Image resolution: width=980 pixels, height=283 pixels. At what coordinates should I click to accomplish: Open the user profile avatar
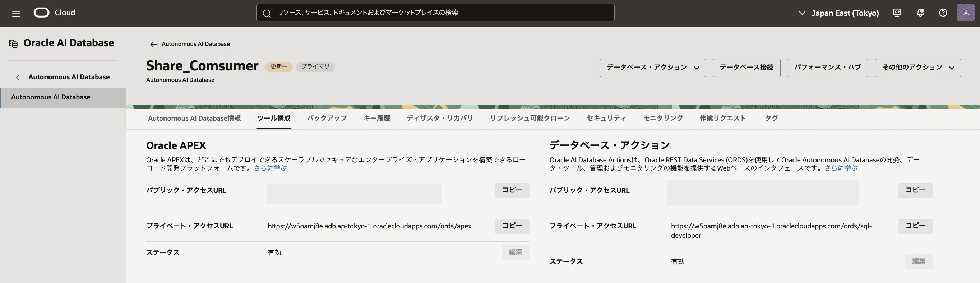[966, 13]
